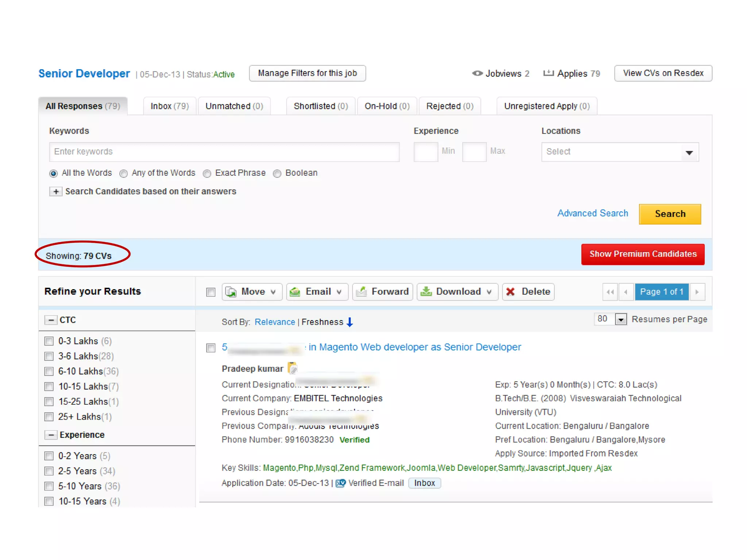Select the Exact Phrase radio button
The width and height of the screenshot is (747, 560).
coord(207,174)
